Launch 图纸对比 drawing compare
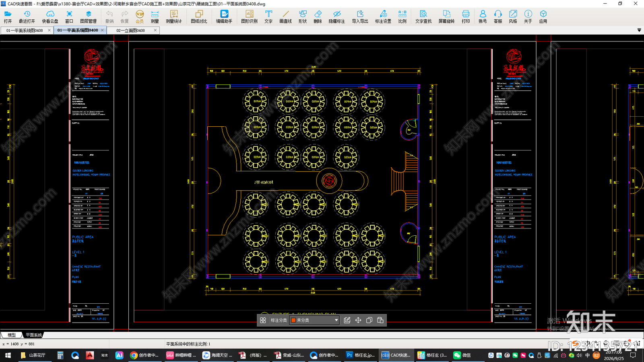The height and width of the screenshot is (362, 644). [x=199, y=17]
